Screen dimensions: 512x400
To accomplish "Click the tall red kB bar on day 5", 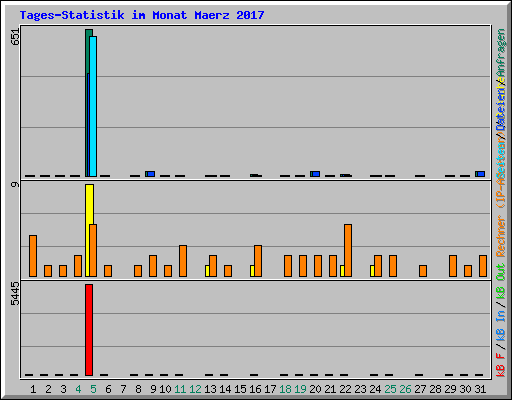I will click(89, 330).
